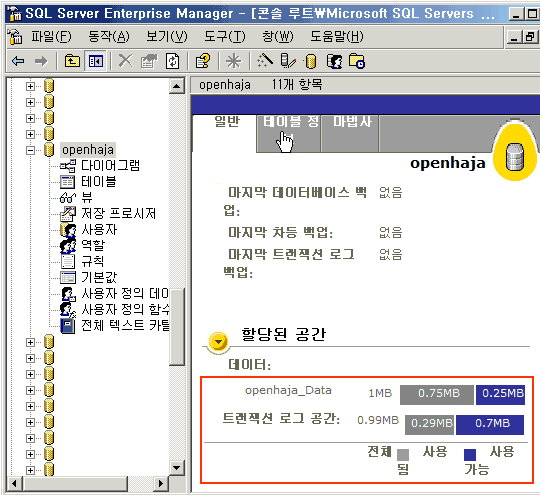Open the 창(W) menu
Screen dimensions: 540x495
278,37
